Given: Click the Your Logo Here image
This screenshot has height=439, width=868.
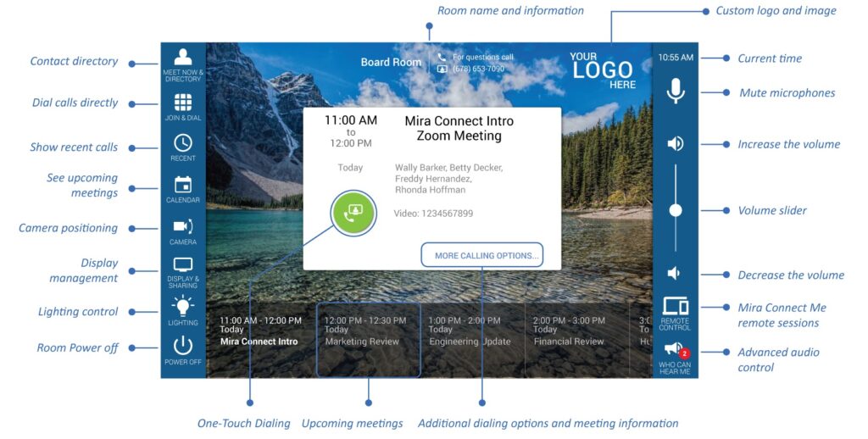Looking at the screenshot, I should (603, 70).
